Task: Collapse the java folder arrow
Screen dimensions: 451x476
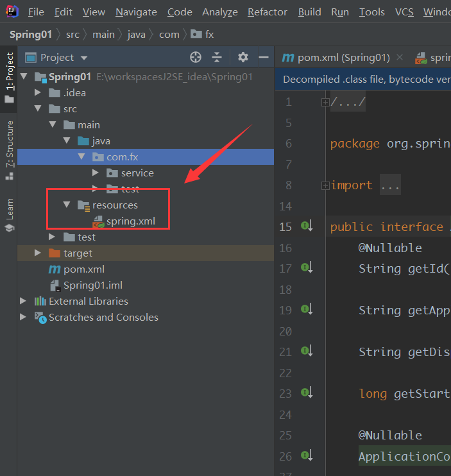Action: click(67, 140)
